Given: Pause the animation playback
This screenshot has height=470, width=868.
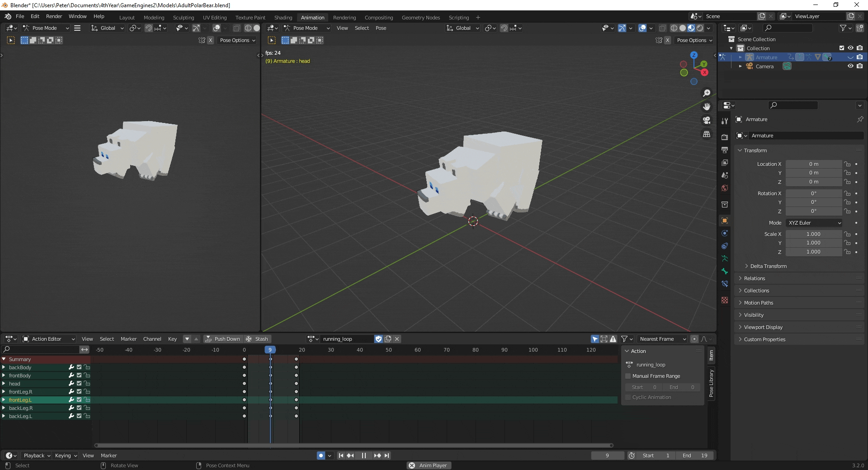Looking at the screenshot, I should click(x=363, y=456).
